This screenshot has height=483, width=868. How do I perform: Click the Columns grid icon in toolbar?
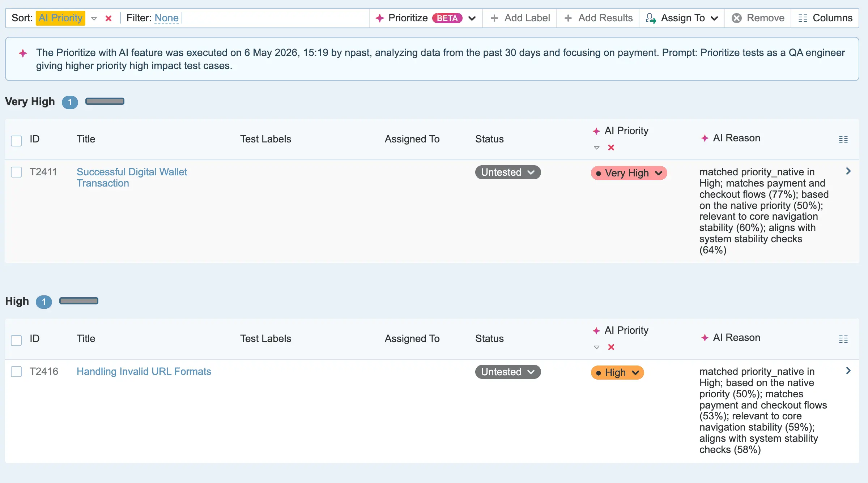[803, 18]
